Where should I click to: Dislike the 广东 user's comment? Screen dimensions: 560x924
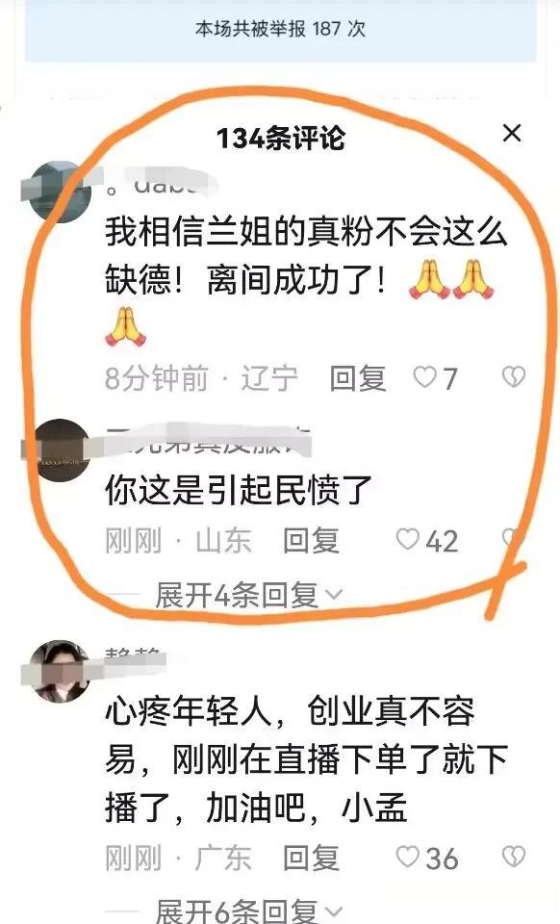[x=513, y=857]
